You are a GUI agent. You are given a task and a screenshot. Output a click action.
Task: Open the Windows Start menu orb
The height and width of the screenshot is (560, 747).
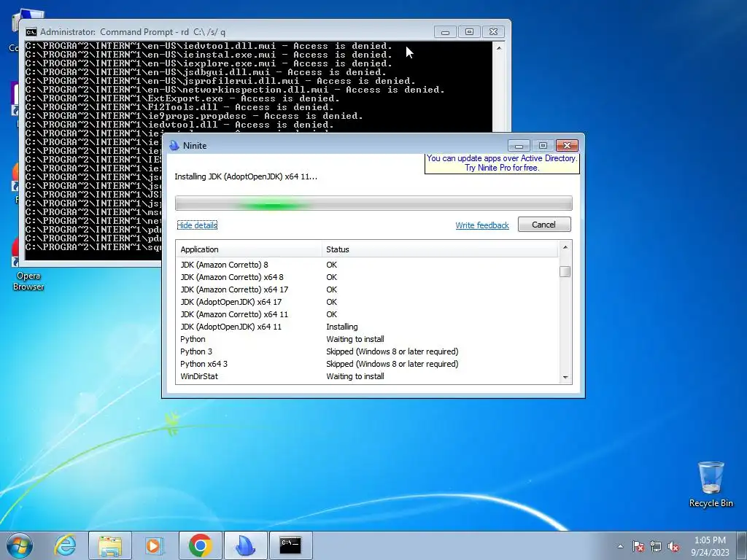pos(19,545)
